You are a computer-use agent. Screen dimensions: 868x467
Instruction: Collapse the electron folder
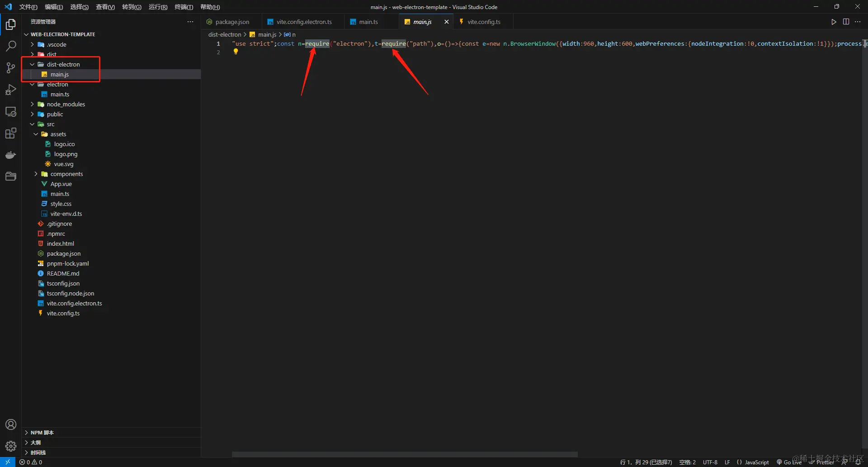click(x=111, y=84)
